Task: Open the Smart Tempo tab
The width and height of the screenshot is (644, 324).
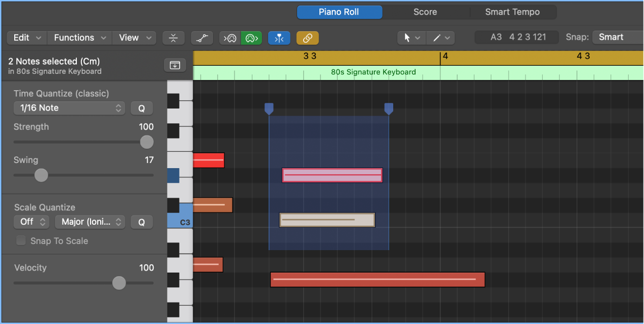Action: (513, 12)
